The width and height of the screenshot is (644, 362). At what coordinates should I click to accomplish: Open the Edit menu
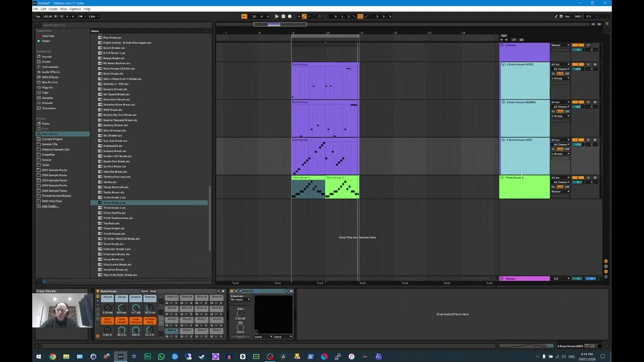(x=44, y=9)
